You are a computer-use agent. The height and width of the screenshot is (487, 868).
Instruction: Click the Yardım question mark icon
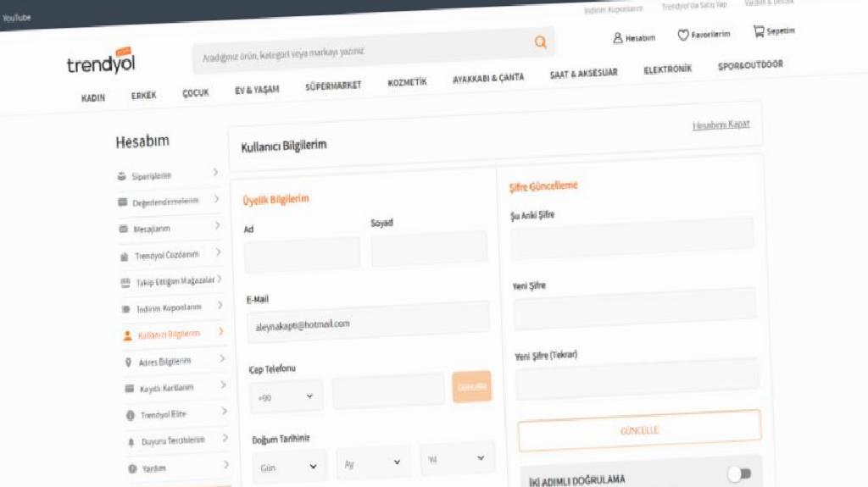pyautogui.click(x=132, y=468)
